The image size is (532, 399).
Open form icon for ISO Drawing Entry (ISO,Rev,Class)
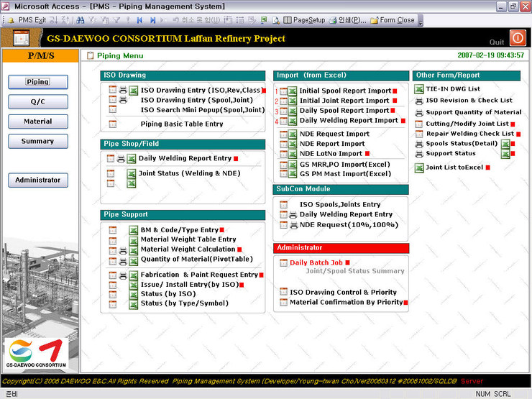[113, 90]
